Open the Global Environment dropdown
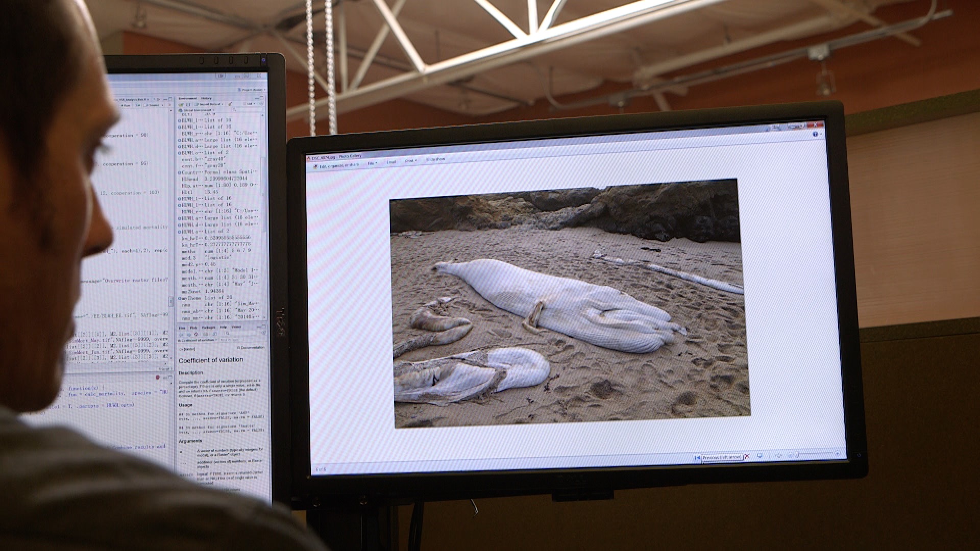Image resolution: width=980 pixels, height=551 pixels. (x=197, y=110)
